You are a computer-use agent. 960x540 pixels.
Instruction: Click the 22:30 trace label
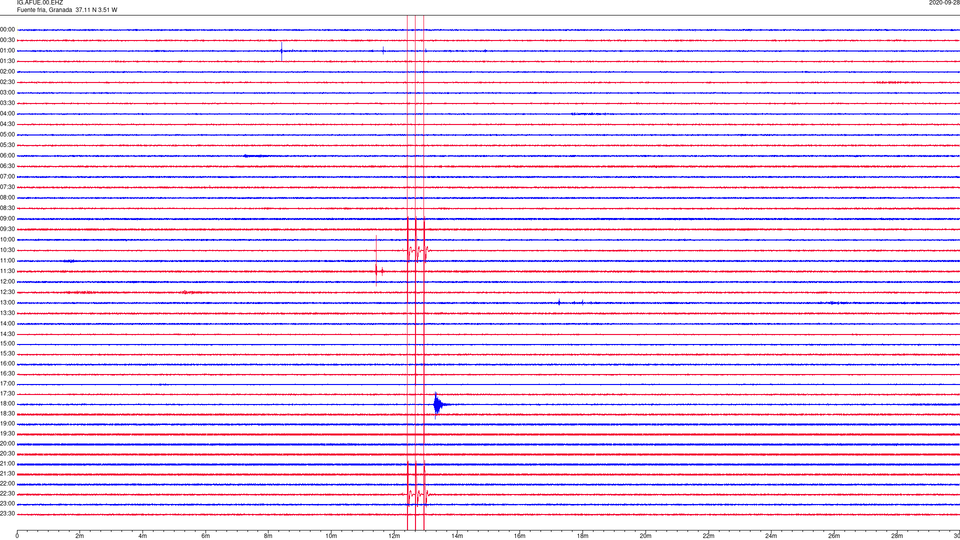click(x=7, y=494)
